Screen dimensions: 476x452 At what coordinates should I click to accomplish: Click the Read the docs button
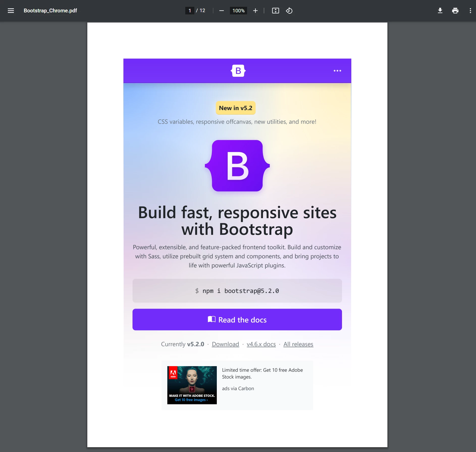pyautogui.click(x=237, y=319)
